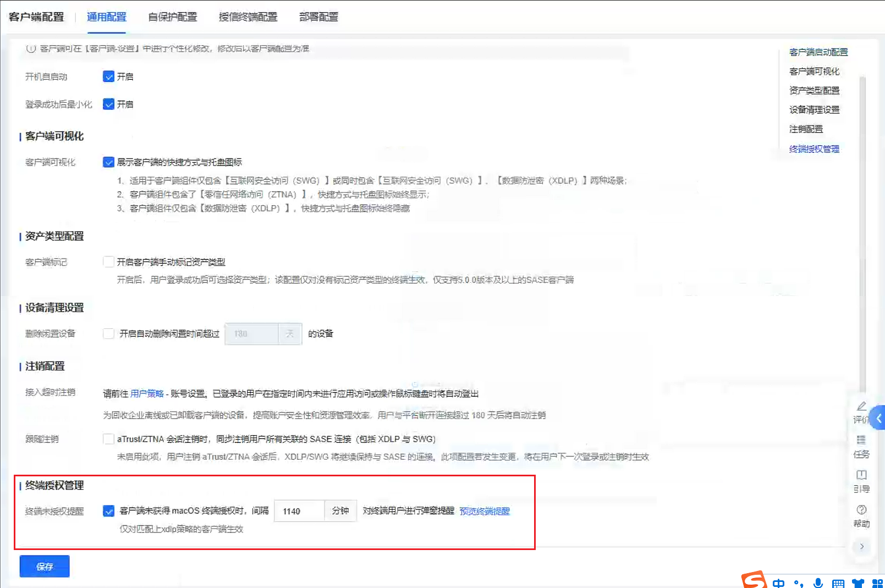Toggle the 中 Chinese input mode indicator

point(778,583)
